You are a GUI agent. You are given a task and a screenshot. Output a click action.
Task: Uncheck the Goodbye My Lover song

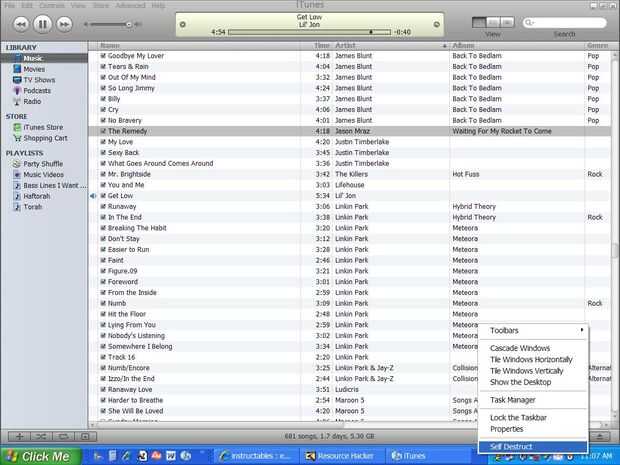click(x=103, y=56)
